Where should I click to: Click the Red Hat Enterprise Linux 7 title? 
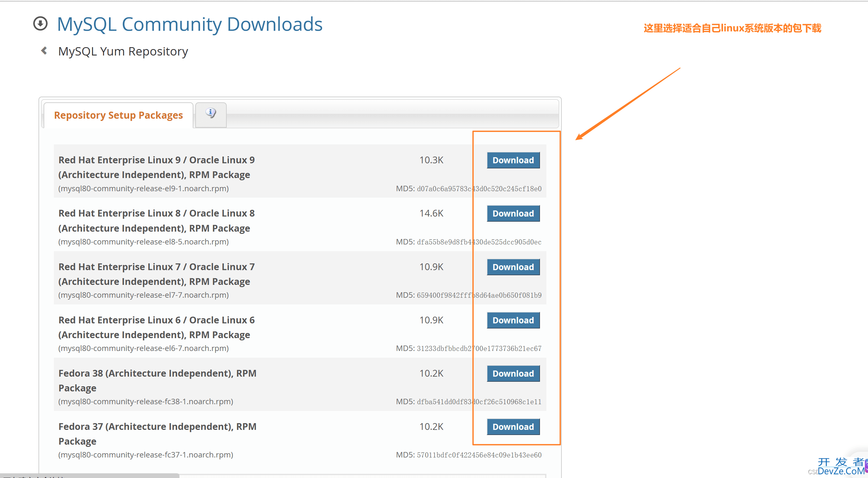[156, 274]
